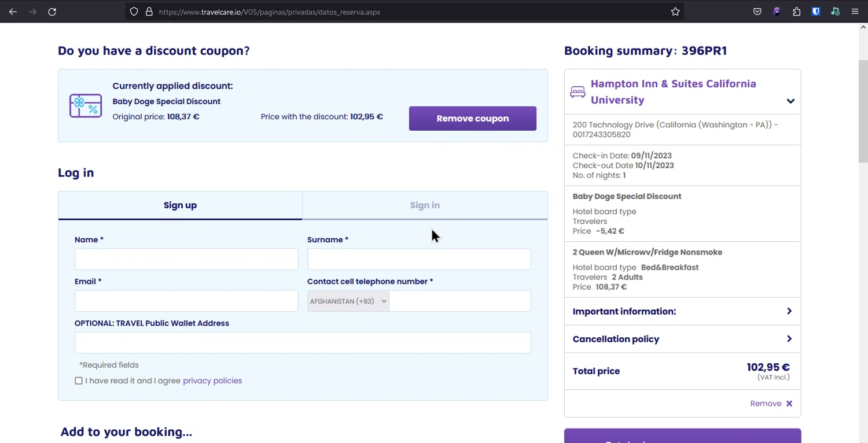Click Check-out Date 10/11/2023
This screenshot has width=868, height=443.
tap(623, 165)
